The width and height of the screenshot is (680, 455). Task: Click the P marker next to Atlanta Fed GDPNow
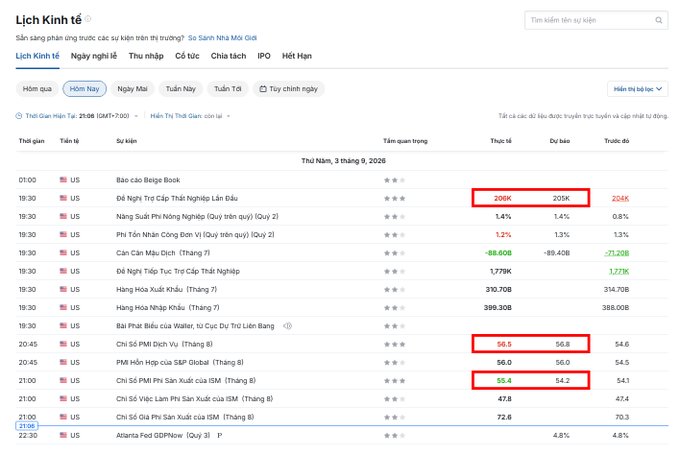coord(219,435)
